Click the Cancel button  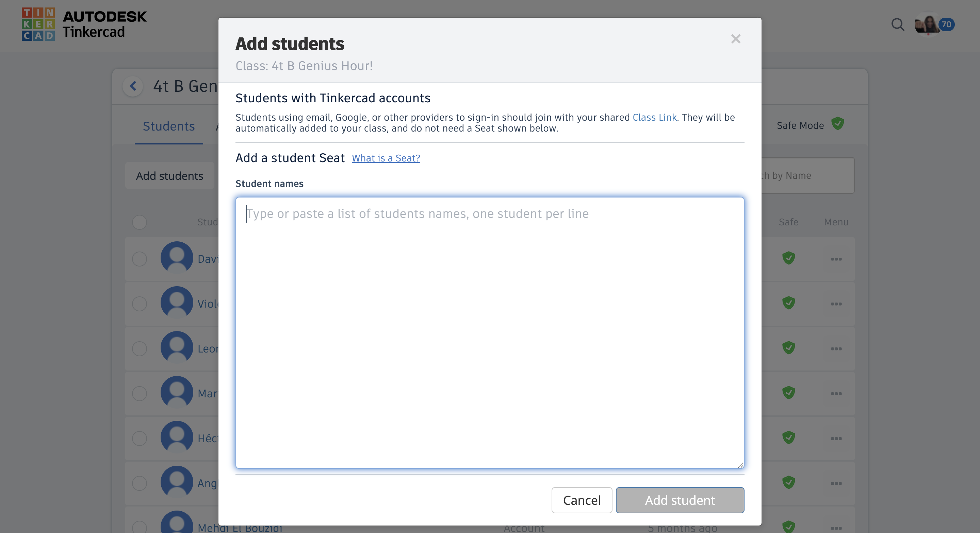pyautogui.click(x=581, y=500)
